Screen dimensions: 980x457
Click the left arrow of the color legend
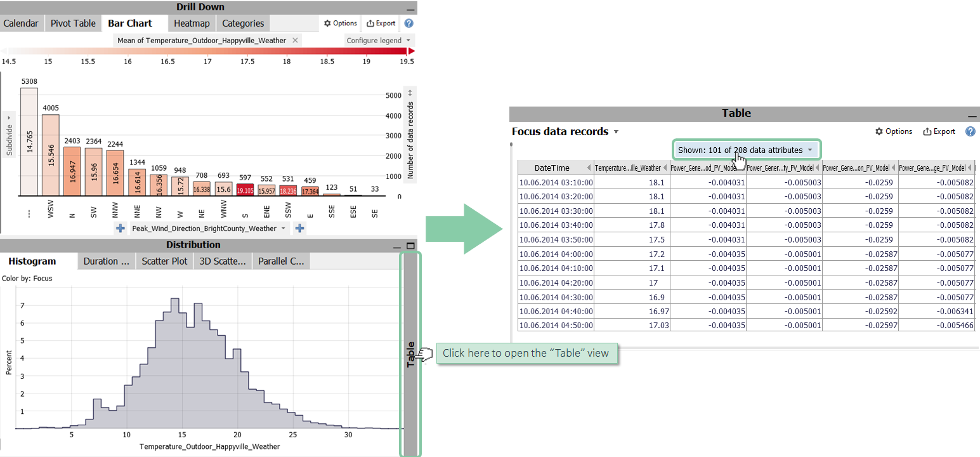coord(5,50)
